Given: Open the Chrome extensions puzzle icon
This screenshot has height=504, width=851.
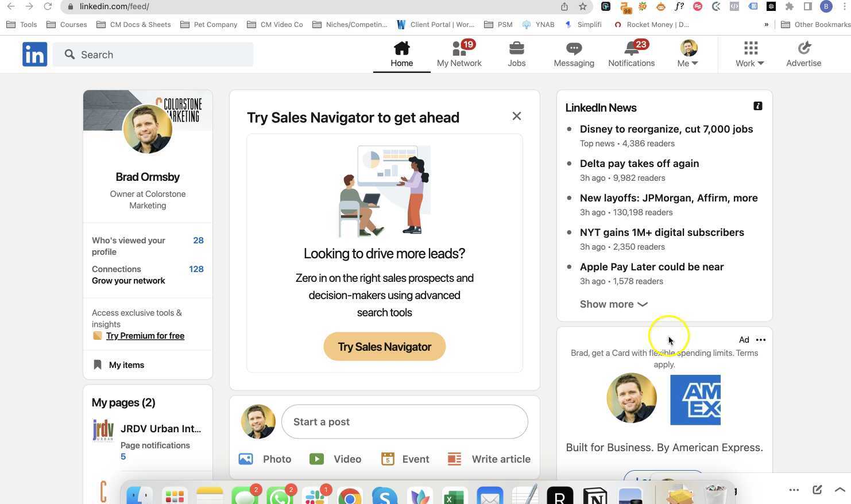Looking at the screenshot, I should coord(790,6).
